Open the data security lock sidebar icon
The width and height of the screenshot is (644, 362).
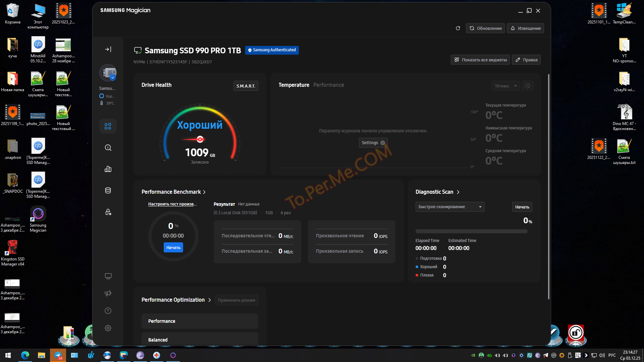pos(108,212)
